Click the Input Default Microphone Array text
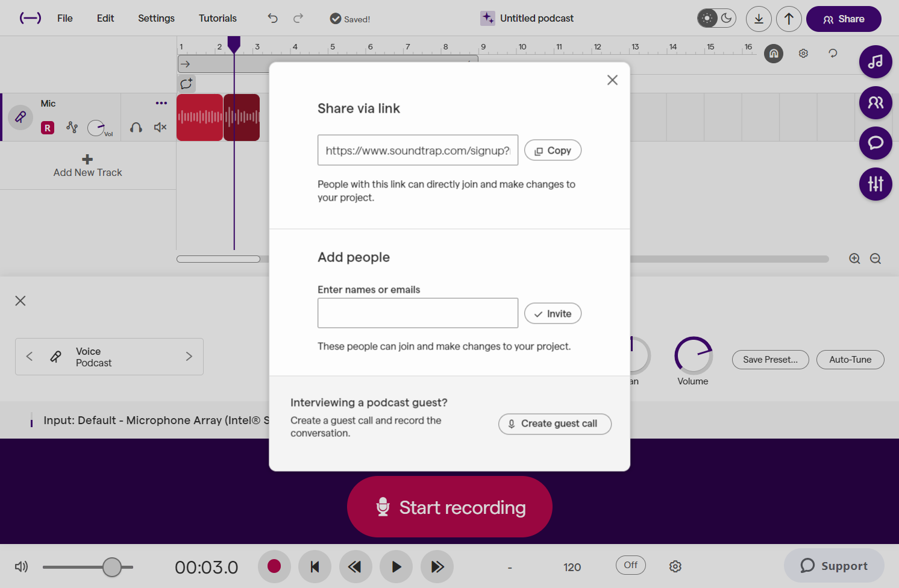Viewport: 899px width, 588px height. [156, 420]
